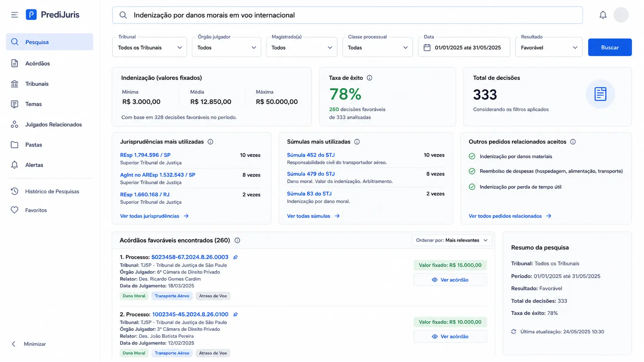The width and height of the screenshot is (644, 362).
Task: Click the document icon in Total de decisões
Action: pos(600,94)
